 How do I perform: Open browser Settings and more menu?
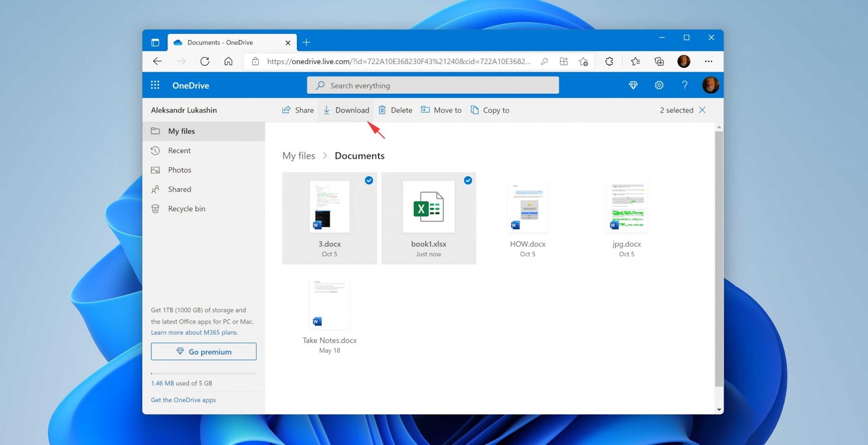(709, 61)
